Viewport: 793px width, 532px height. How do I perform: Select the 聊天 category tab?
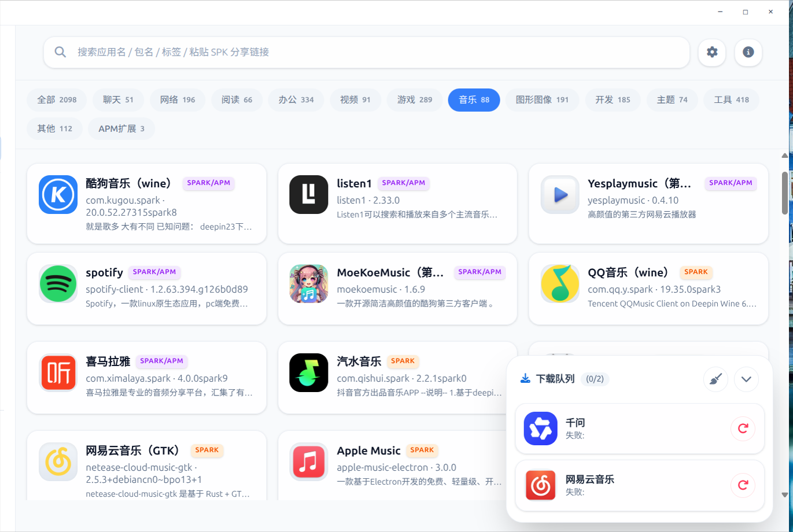(x=118, y=100)
